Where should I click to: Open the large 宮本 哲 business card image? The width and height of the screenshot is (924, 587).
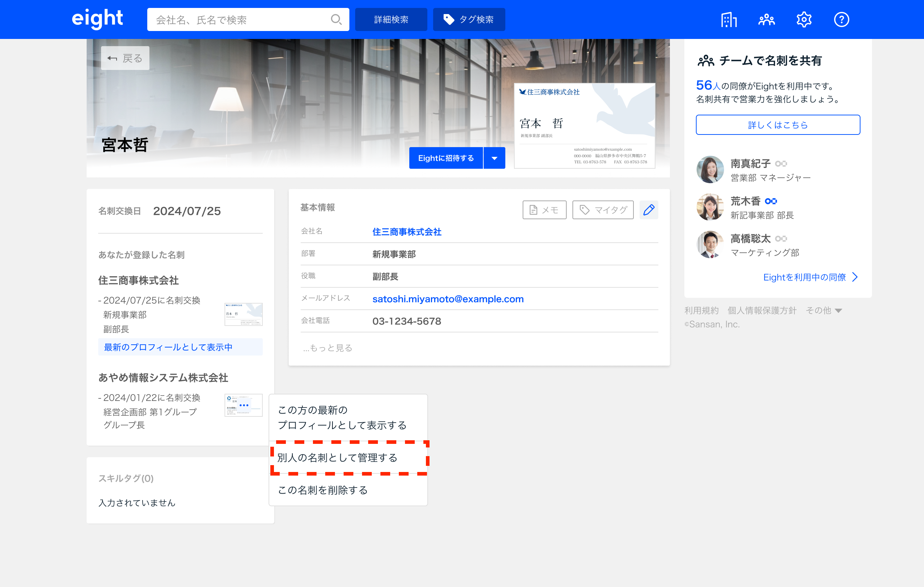click(x=584, y=126)
